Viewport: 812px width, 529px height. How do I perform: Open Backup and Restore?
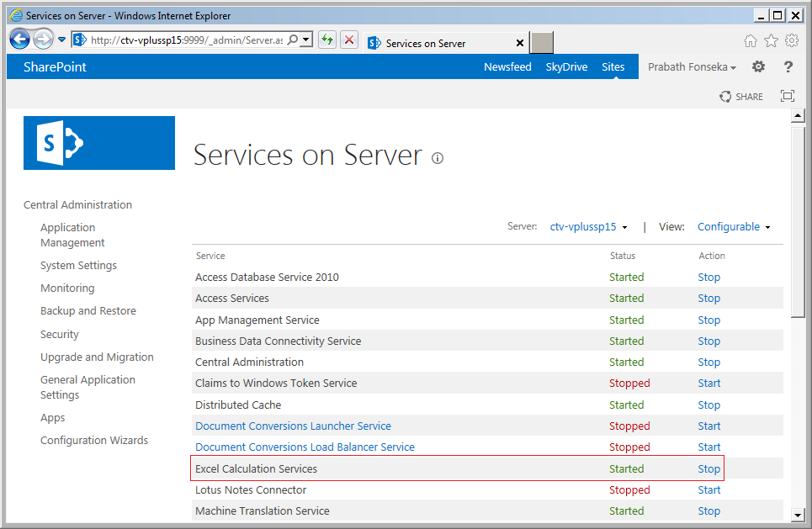pyautogui.click(x=88, y=310)
